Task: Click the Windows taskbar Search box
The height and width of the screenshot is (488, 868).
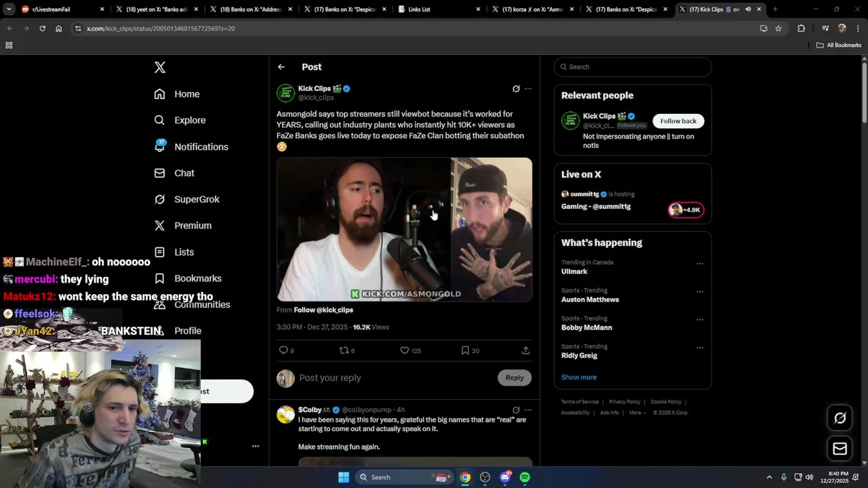Action: pos(404,477)
